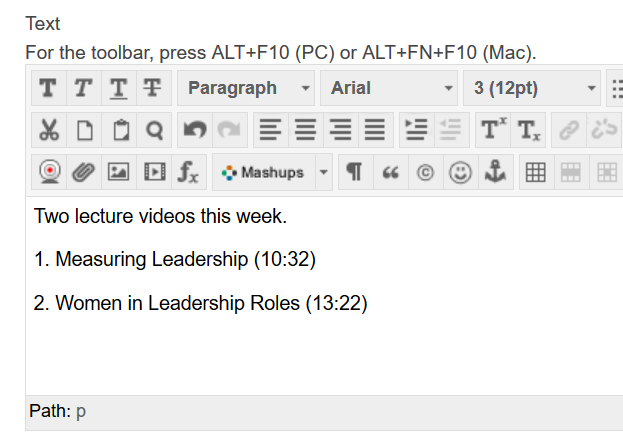
Task: Click the Paste clipboard icon
Action: tap(120, 130)
